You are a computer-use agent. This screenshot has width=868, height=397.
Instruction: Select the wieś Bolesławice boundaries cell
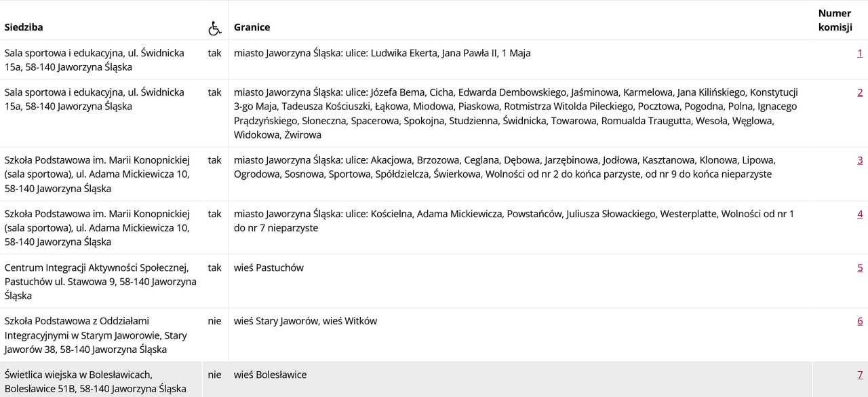coord(520,379)
